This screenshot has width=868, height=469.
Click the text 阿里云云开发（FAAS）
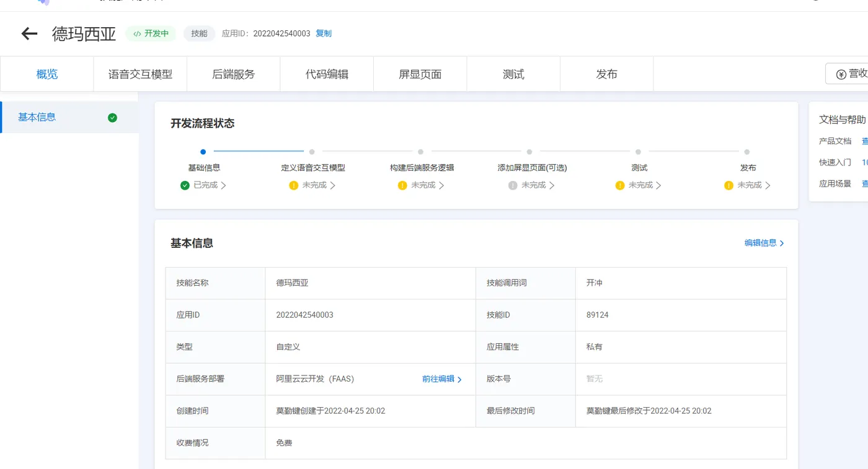[315, 379]
